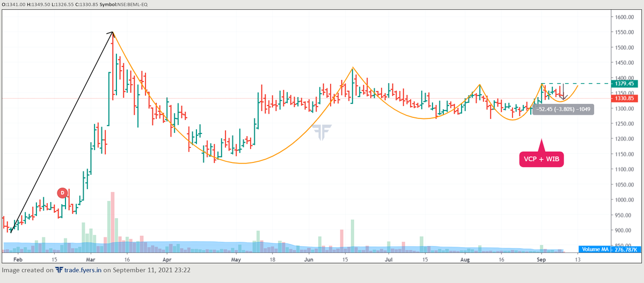
Task: Click the H:1349.50 high value
Action: [x=40, y=4]
